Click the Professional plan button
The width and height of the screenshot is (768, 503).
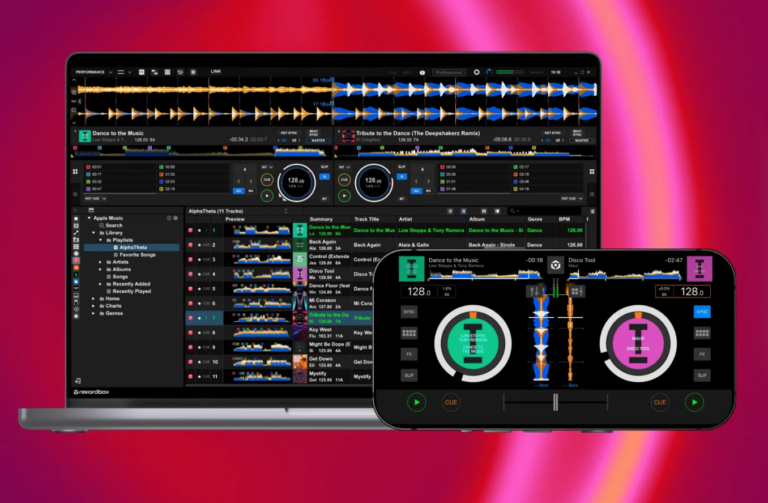tap(449, 72)
